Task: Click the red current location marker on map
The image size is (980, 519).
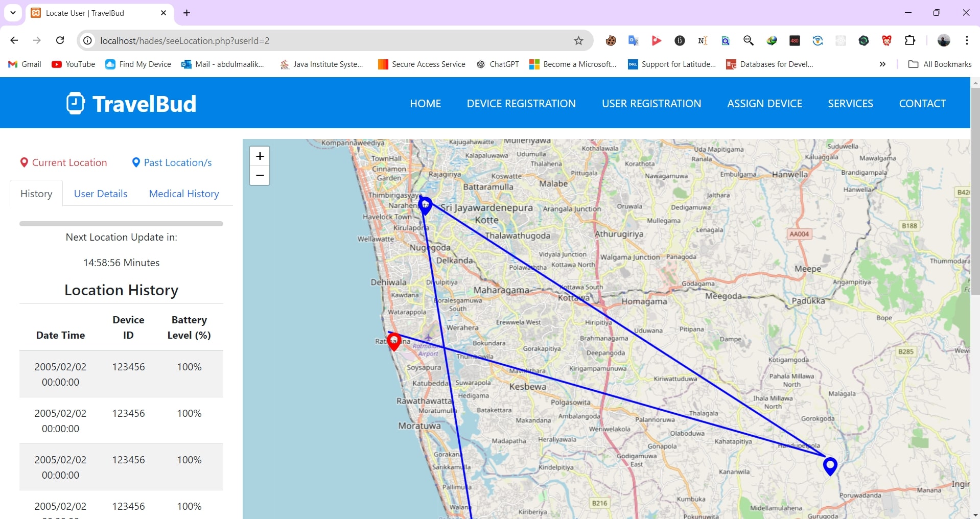Action: pyautogui.click(x=393, y=341)
